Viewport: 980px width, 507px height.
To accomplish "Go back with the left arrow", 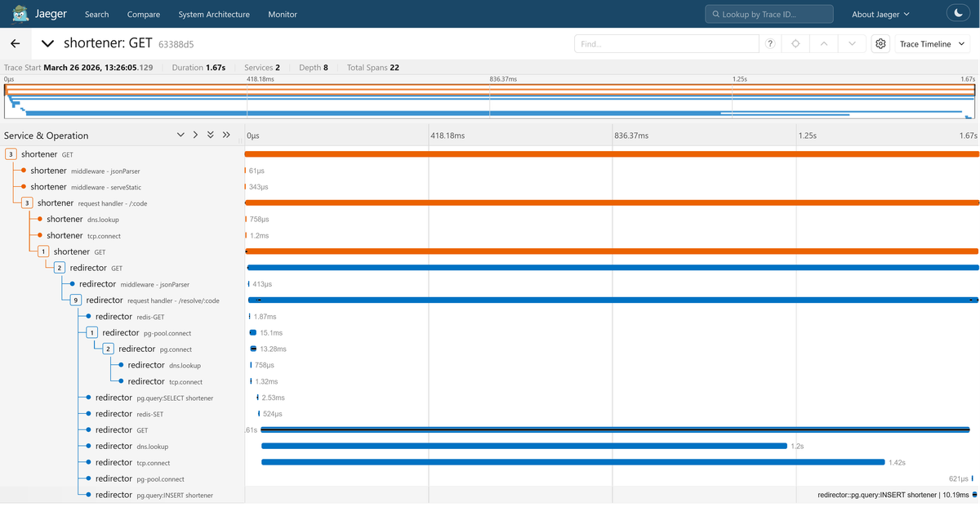I will point(15,44).
